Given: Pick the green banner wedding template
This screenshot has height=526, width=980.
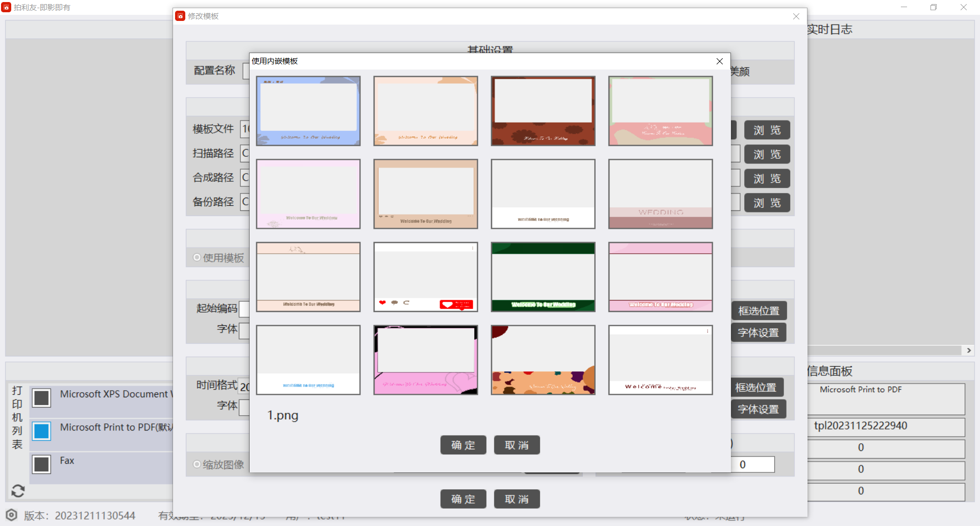Looking at the screenshot, I should tap(543, 277).
